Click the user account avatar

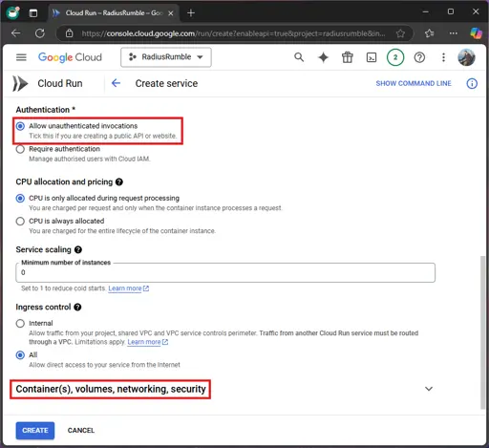click(466, 57)
